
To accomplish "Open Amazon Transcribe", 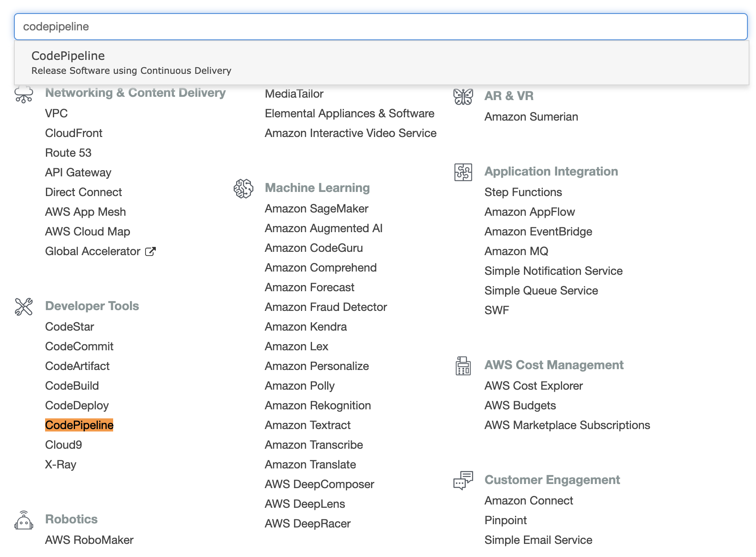I will [314, 445].
